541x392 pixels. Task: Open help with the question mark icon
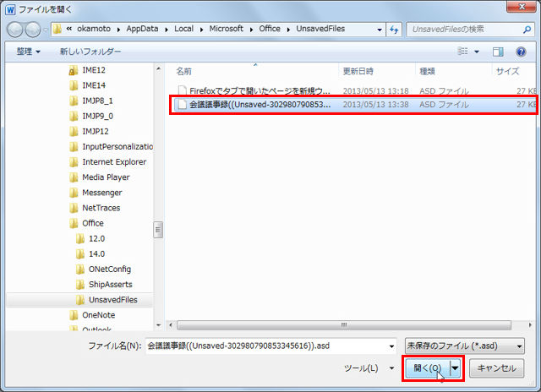pos(521,52)
